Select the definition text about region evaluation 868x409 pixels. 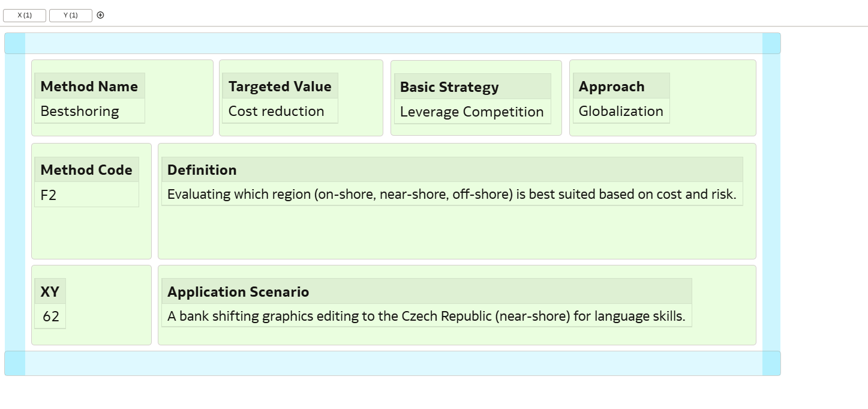pyautogui.click(x=451, y=195)
